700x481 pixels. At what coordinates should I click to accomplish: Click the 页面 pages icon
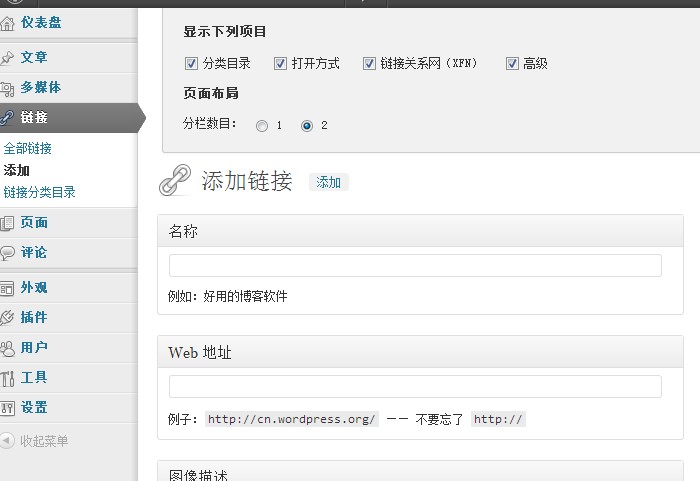[x=7, y=223]
